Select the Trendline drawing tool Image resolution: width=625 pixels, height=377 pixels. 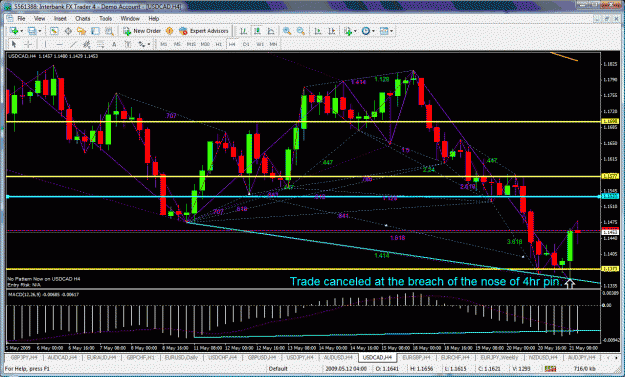pos(73,44)
